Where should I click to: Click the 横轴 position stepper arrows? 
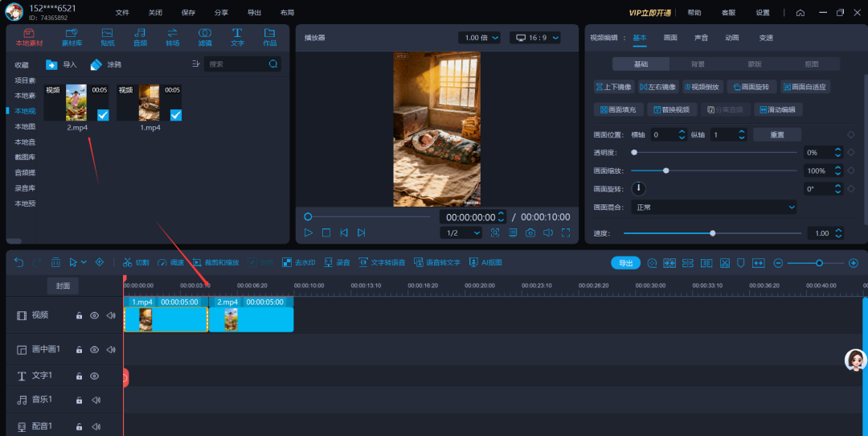pyautogui.click(x=682, y=134)
